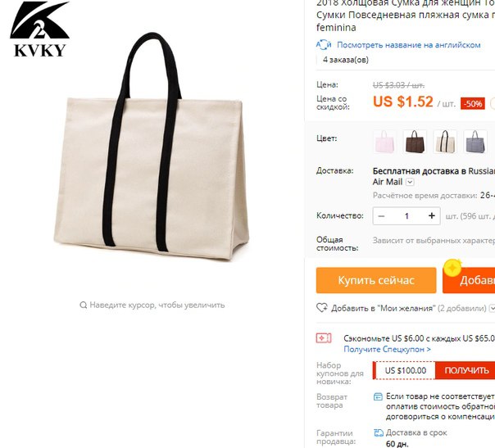The image size is (495, 448).
Task: Click the heart icon for Мои желания
Action: pos(322,308)
